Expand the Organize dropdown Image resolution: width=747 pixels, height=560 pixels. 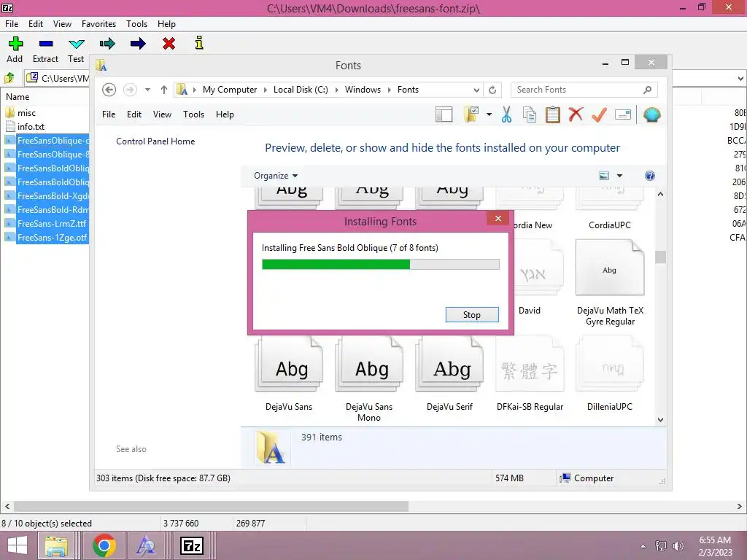[276, 176]
